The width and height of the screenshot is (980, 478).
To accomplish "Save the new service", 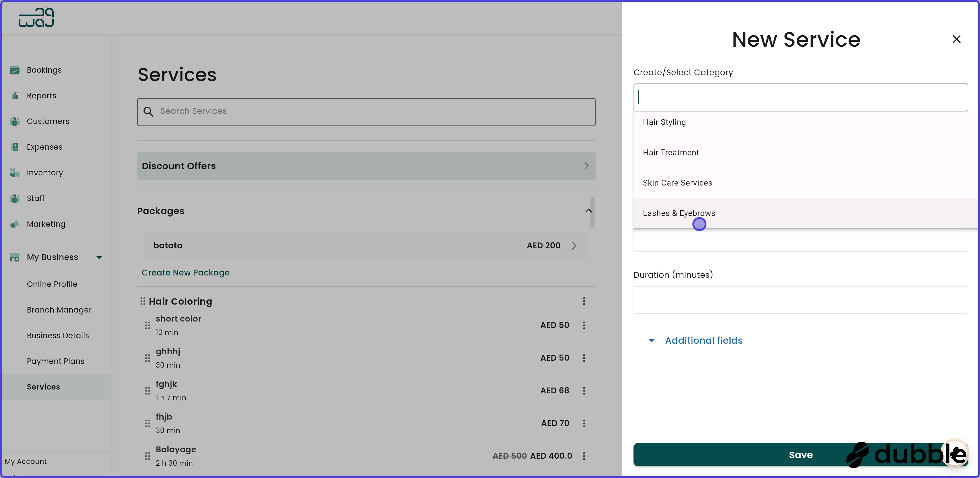I will click(800, 454).
